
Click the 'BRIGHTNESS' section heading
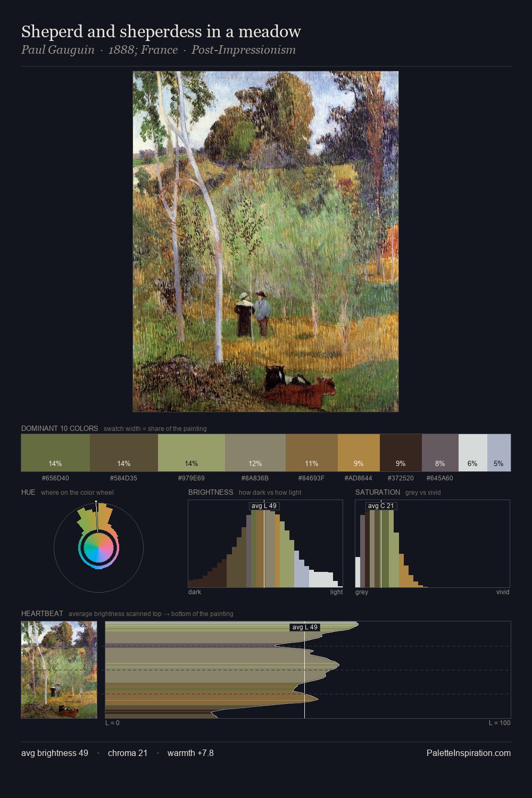click(211, 492)
